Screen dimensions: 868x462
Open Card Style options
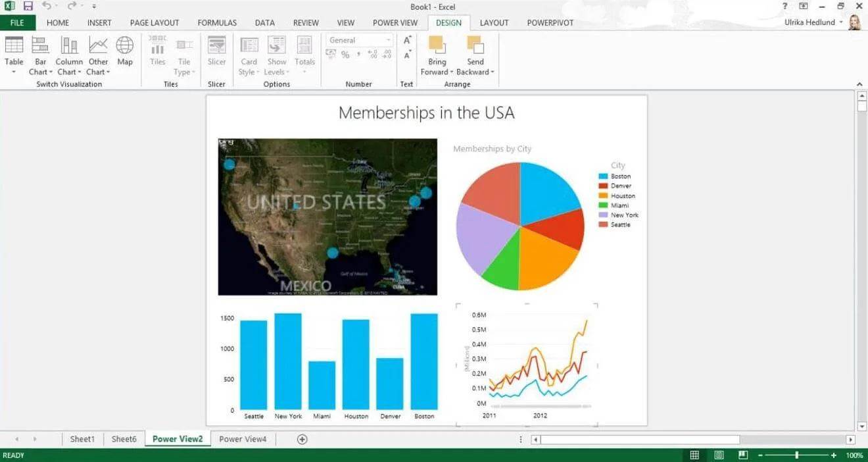(x=249, y=55)
